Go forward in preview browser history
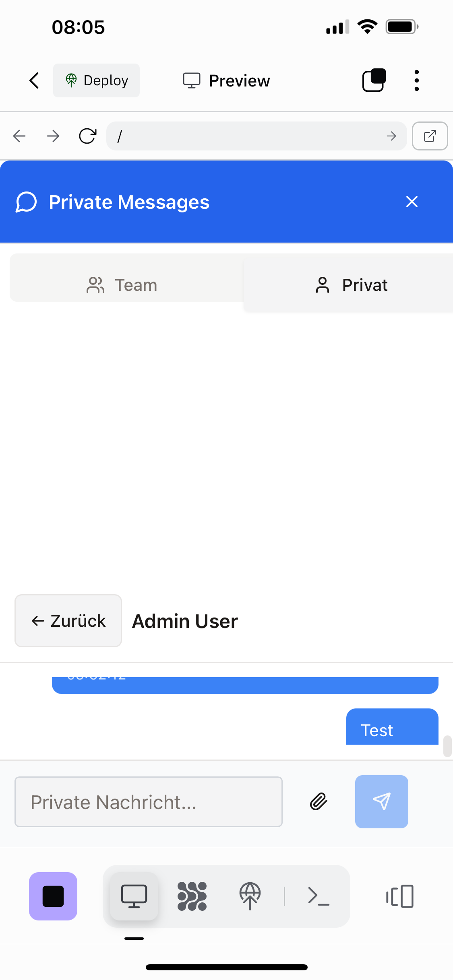Screen dimensions: 453x980 point(53,136)
